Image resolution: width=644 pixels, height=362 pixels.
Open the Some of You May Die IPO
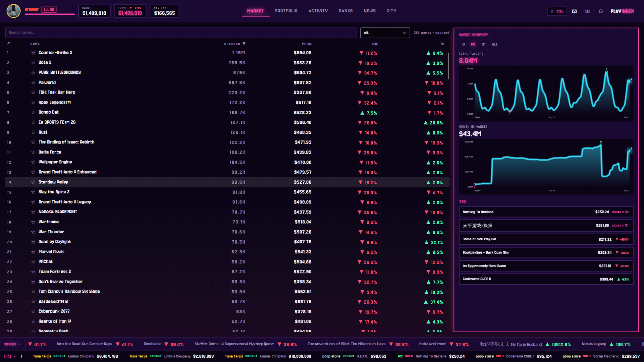tap(546, 239)
